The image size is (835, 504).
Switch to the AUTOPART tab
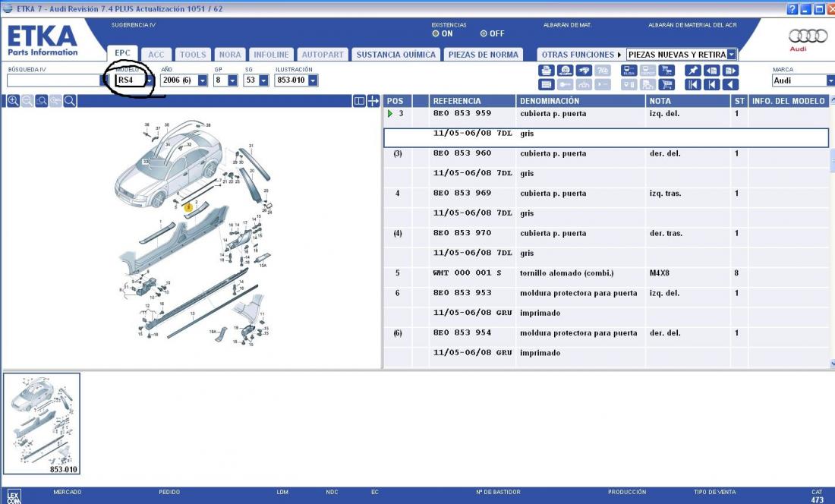tap(323, 55)
